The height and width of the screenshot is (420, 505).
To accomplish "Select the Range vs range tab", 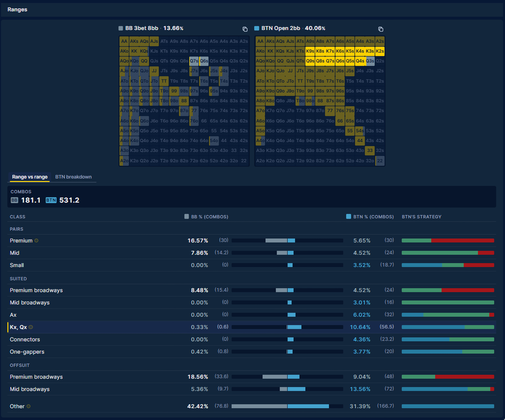I will [30, 177].
